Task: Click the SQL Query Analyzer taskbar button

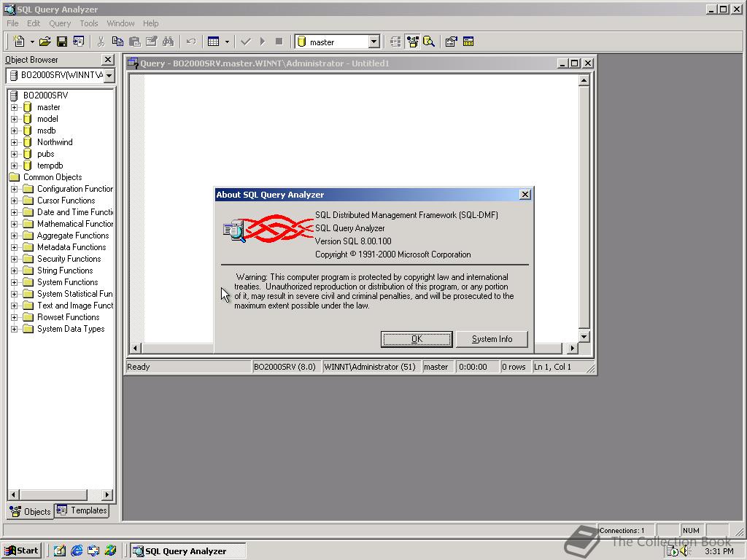Action: 188,551
